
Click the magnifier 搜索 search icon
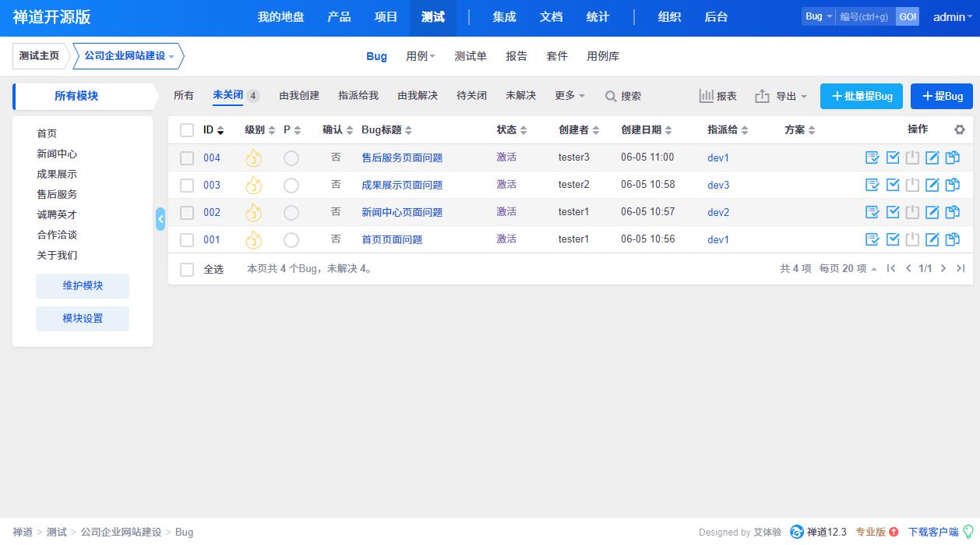pyautogui.click(x=611, y=96)
